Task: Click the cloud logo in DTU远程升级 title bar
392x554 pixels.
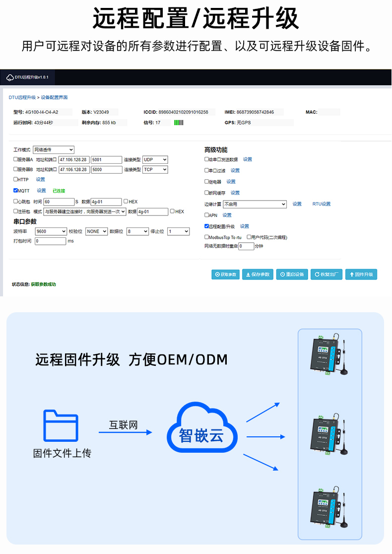Action: [x=10, y=77]
